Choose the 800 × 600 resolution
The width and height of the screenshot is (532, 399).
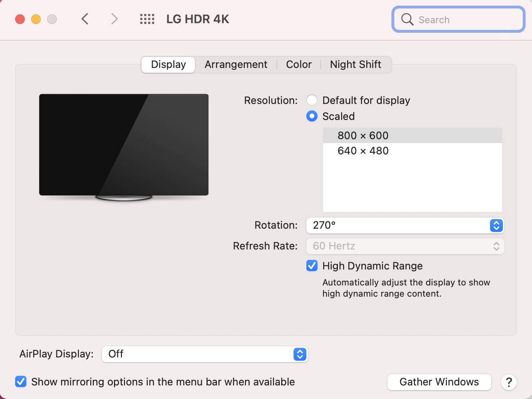(x=412, y=136)
